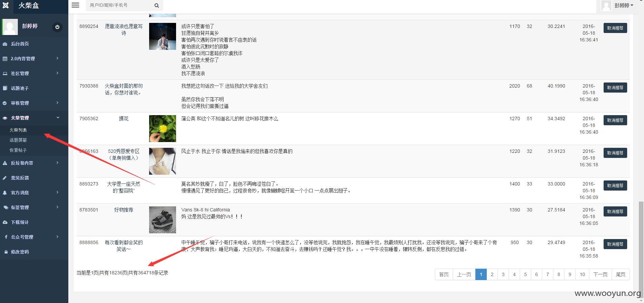The height and width of the screenshot is (303, 644).
Task: Click 取消推荐 for post 7905362
Action: pos(615,120)
